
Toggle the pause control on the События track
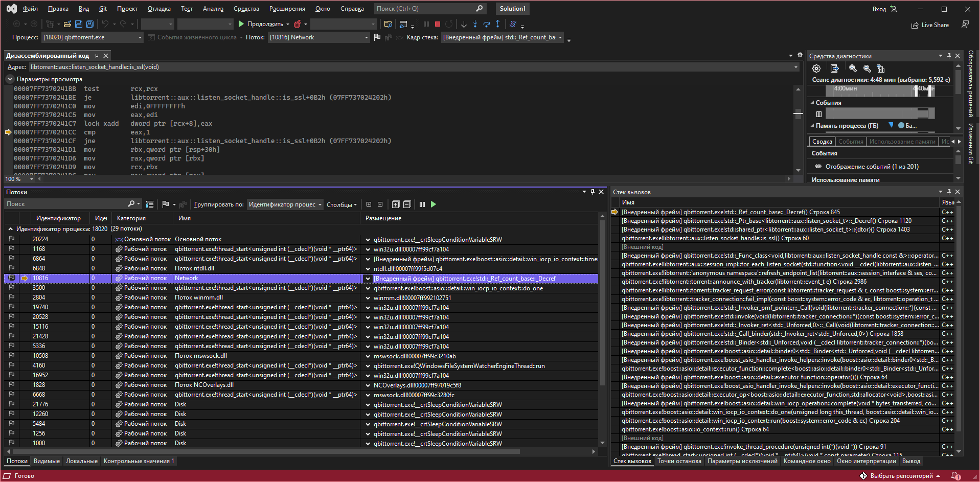point(819,114)
